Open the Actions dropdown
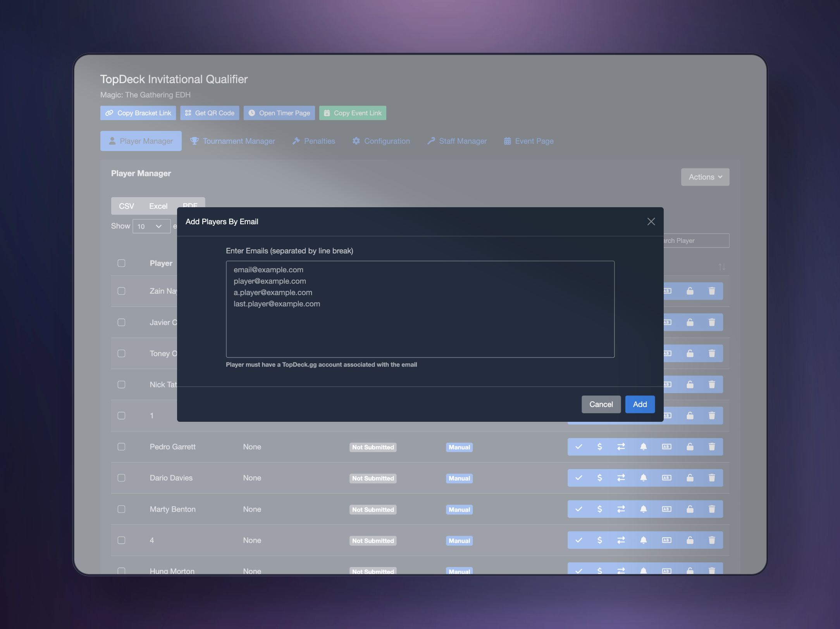Screen dimensions: 840x629 pyautogui.click(x=705, y=177)
